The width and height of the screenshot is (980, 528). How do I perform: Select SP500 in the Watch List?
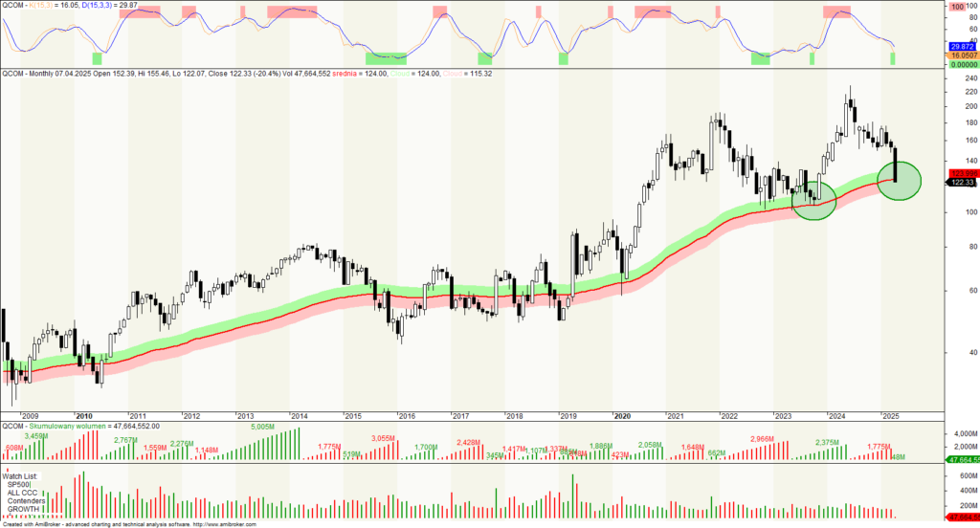point(20,484)
